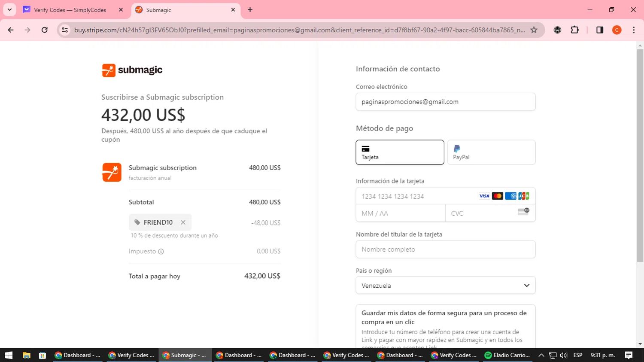The image size is (644, 362).
Task: Go back to previous page
Action: 11,30
